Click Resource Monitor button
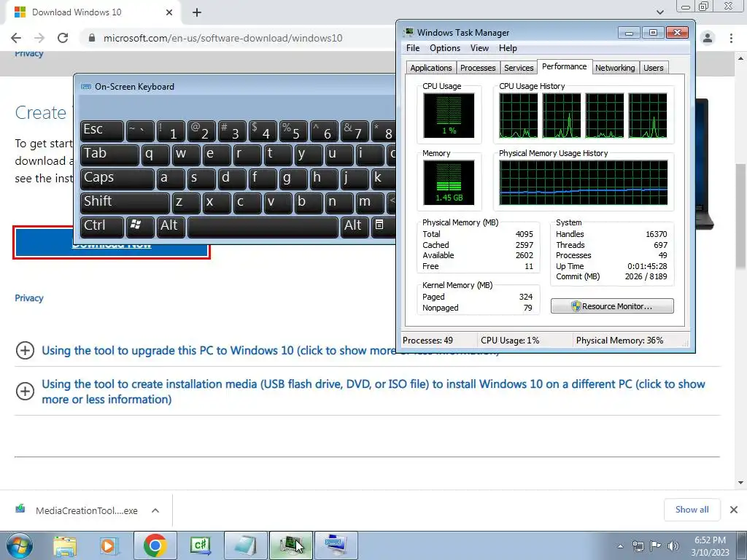The height and width of the screenshot is (560, 747). point(612,306)
